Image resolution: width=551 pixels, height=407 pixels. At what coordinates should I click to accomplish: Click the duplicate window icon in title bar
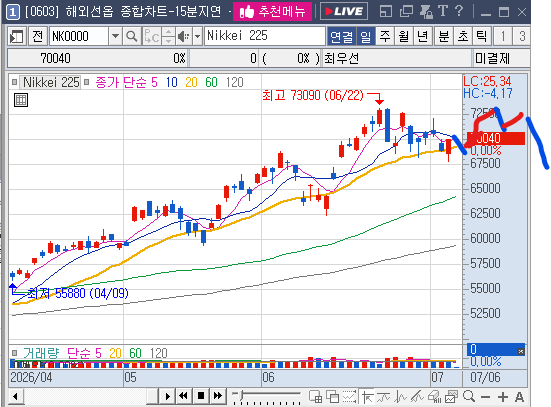pos(406,12)
